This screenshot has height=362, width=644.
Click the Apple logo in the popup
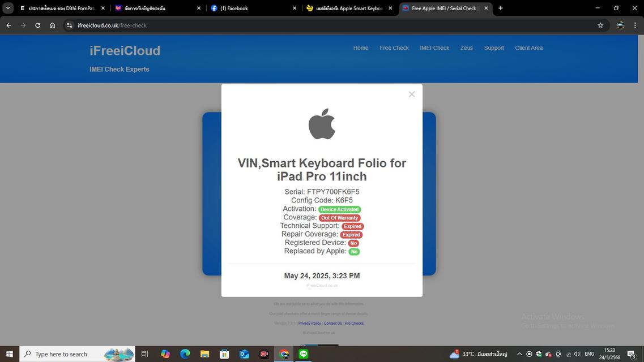pos(322,124)
